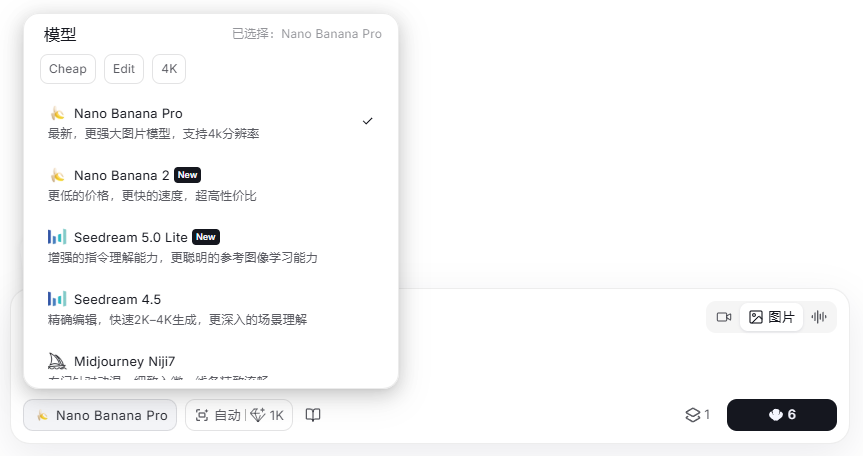This screenshot has width=863, height=456.
Task: Switch to audio generation waveform mode
Action: (x=819, y=317)
